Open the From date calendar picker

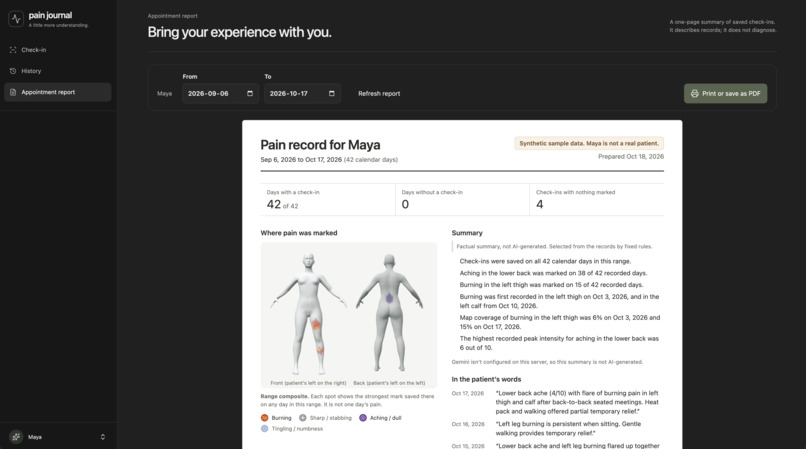[x=250, y=94]
